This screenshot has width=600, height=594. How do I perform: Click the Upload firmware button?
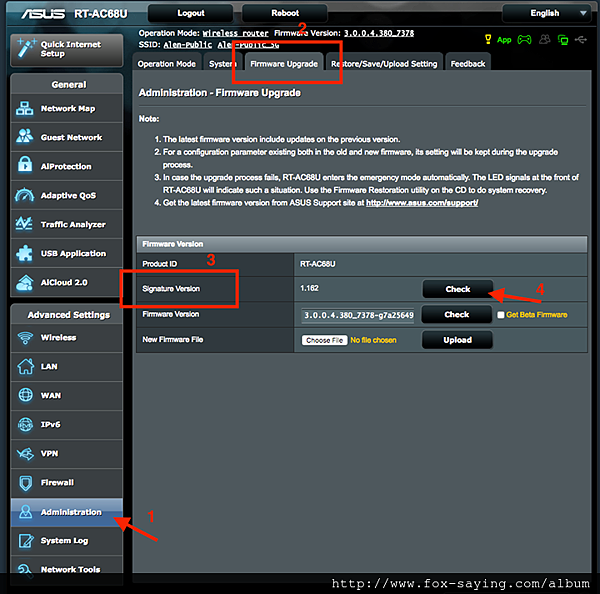click(x=457, y=340)
